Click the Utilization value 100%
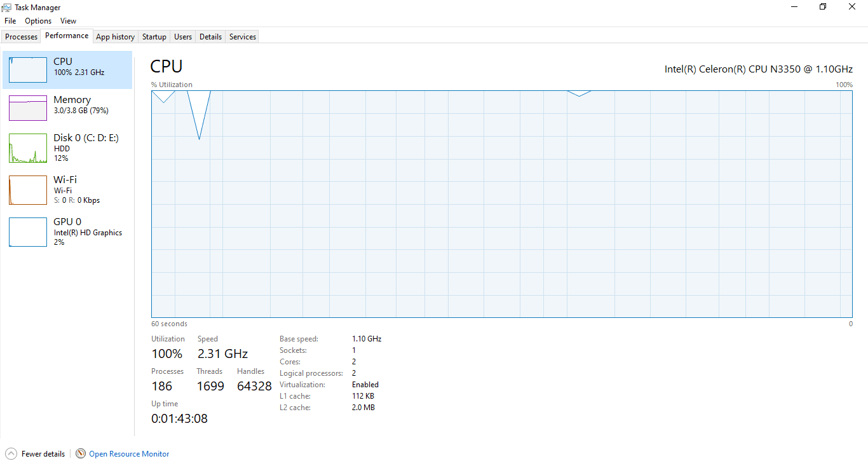The image size is (868, 468). tap(167, 354)
